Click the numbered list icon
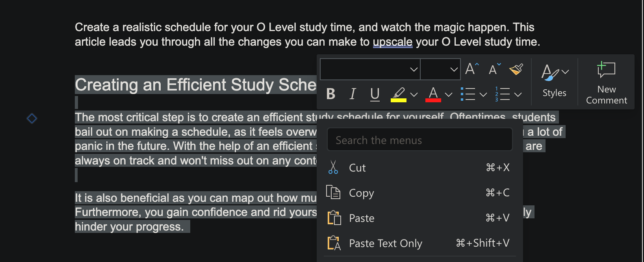Viewport: 644px width, 262px height. click(503, 94)
